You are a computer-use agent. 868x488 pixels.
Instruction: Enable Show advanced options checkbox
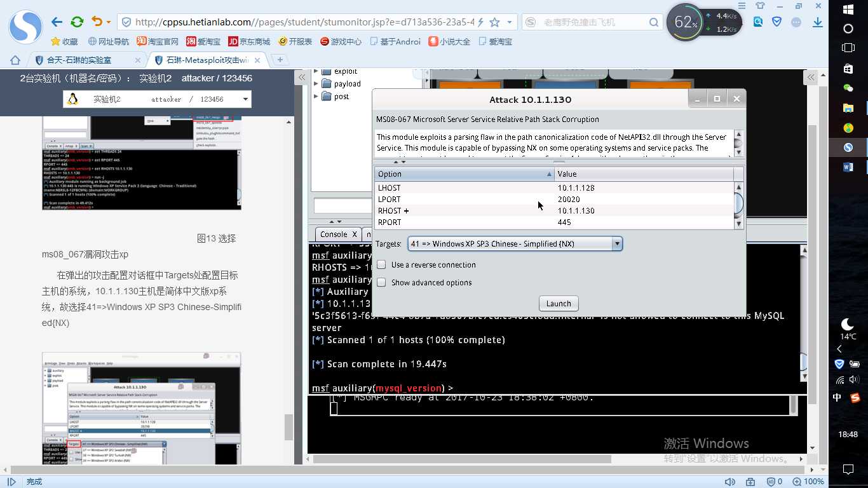pos(381,282)
